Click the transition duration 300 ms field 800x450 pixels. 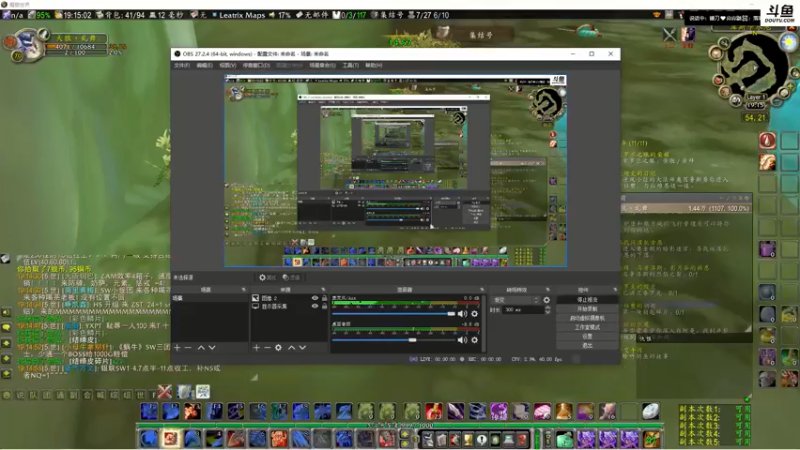pyautogui.click(x=522, y=310)
